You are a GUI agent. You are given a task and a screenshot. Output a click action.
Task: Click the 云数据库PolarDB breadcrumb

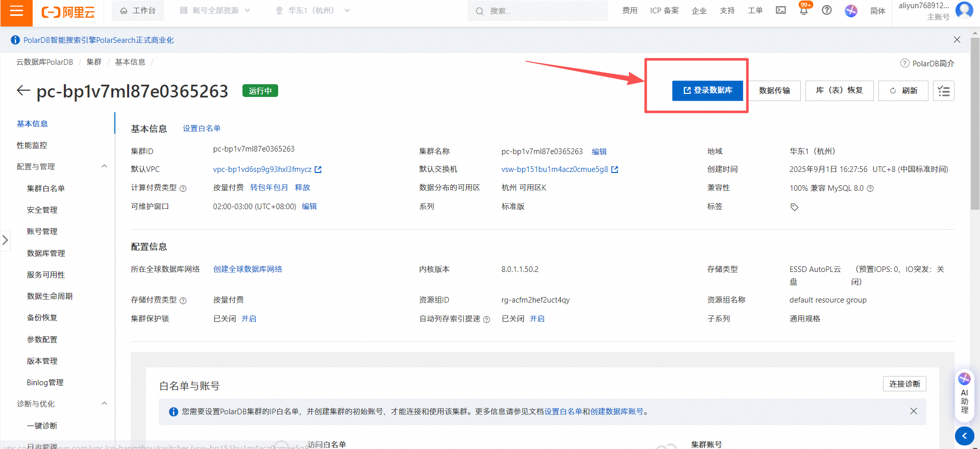pyautogui.click(x=45, y=62)
